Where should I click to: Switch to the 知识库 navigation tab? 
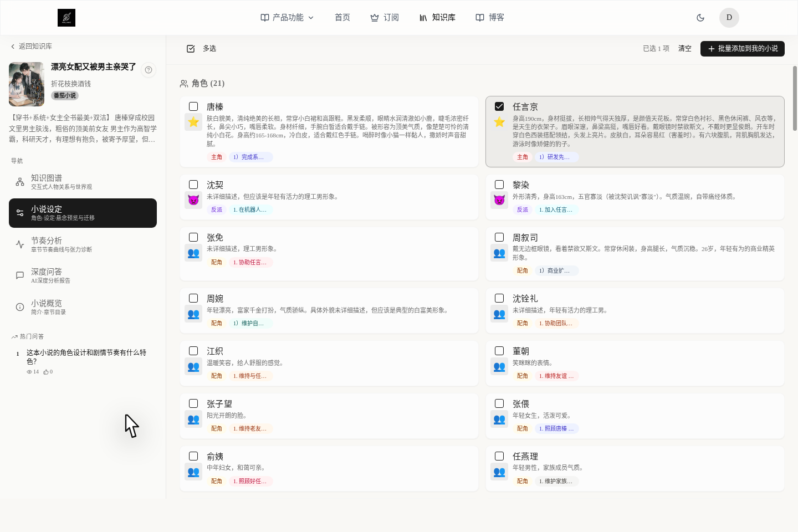[x=438, y=17]
